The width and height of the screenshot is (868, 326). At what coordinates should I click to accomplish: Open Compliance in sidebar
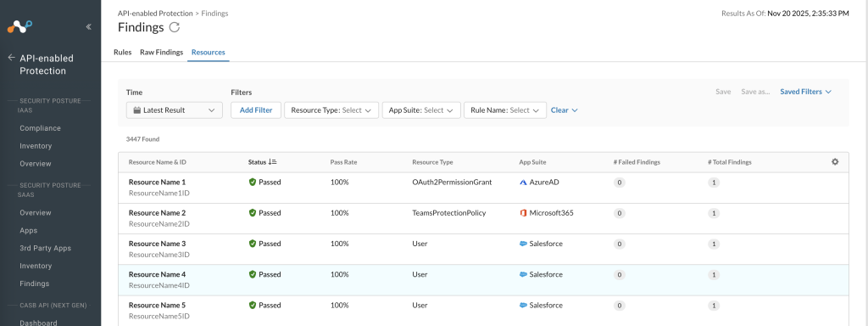pyautogui.click(x=41, y=128)
